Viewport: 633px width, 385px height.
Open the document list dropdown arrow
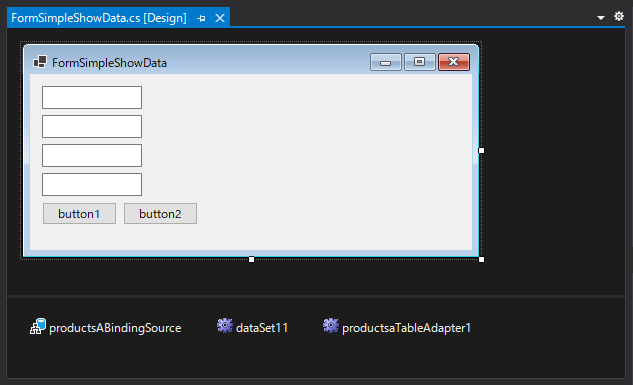pyautogui.click(x=601, y=18)
